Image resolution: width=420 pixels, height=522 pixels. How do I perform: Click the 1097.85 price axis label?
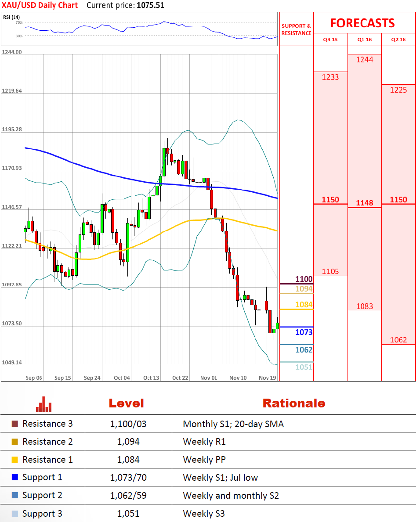tap(12, 284)
